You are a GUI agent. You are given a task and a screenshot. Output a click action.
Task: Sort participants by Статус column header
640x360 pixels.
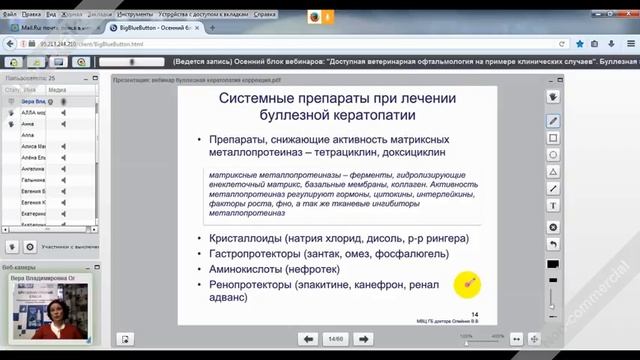(12, 90)
